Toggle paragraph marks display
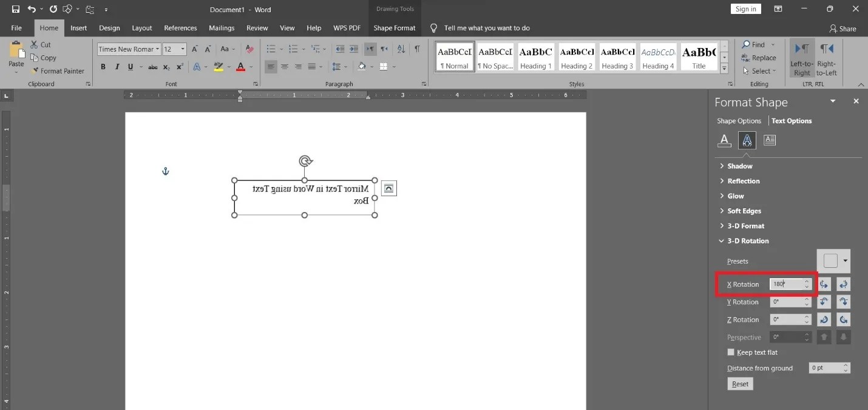The height and width of the screenshot is (410, 868). pos(416,49)
